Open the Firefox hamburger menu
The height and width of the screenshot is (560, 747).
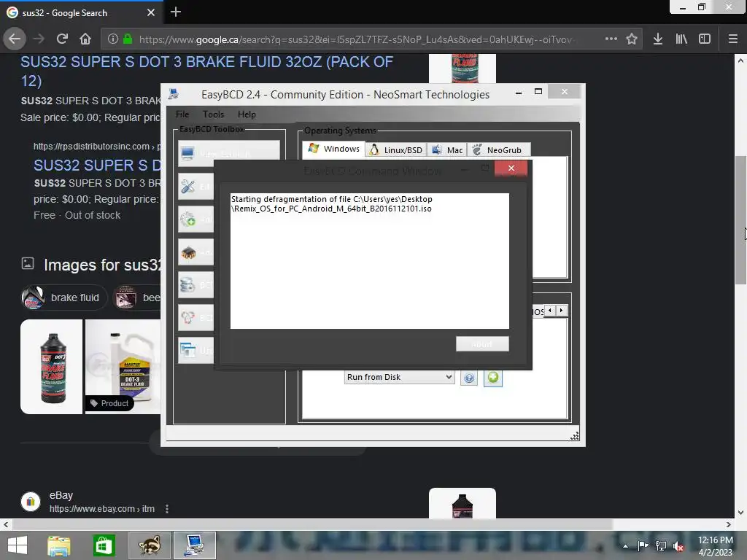(733, 39)
